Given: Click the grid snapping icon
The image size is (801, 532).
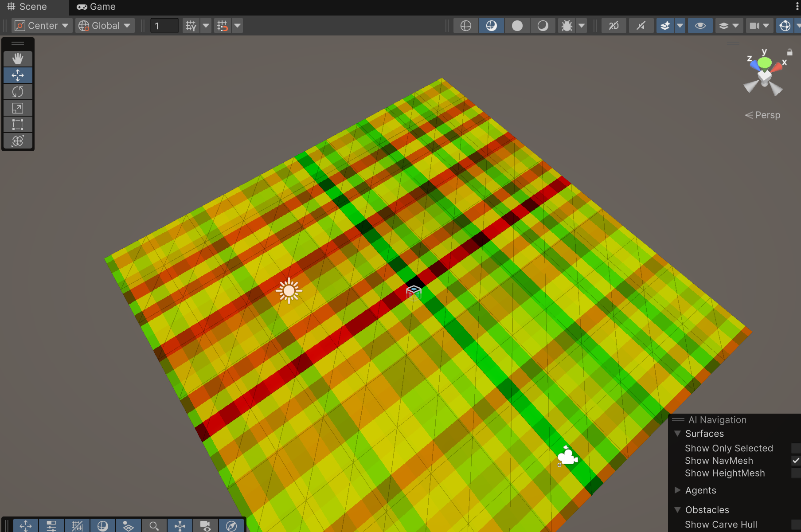Looking at the screenshot, I should (223, 26).
